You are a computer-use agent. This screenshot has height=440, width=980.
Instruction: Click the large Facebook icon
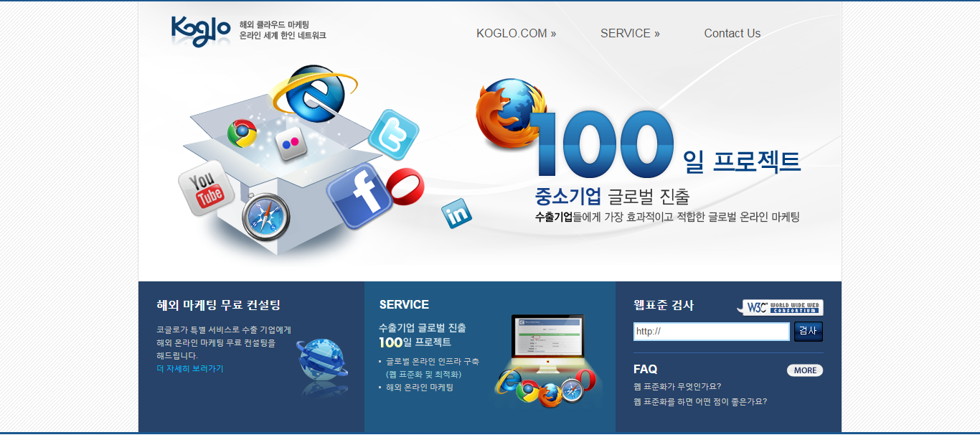359,195
